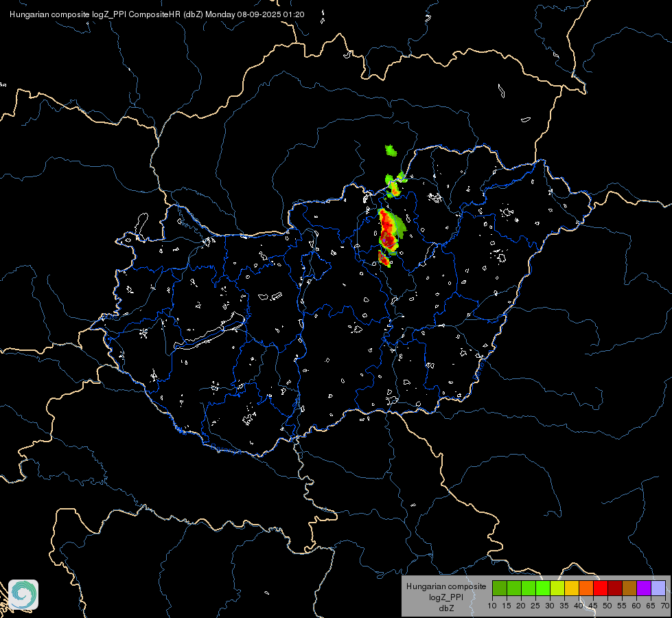
Task: Click the large red storm cell on map
Action: (x=389, y=231)
